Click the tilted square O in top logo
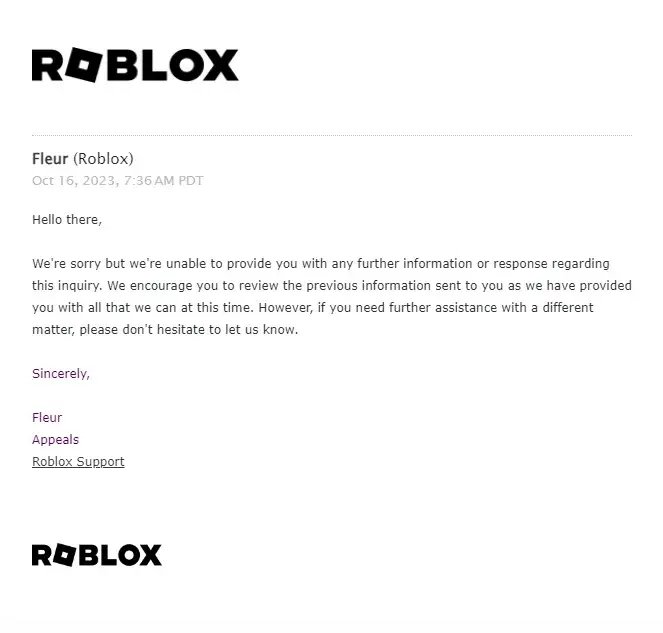This screenshot has width=663, height=633. (x=80, y=65)
